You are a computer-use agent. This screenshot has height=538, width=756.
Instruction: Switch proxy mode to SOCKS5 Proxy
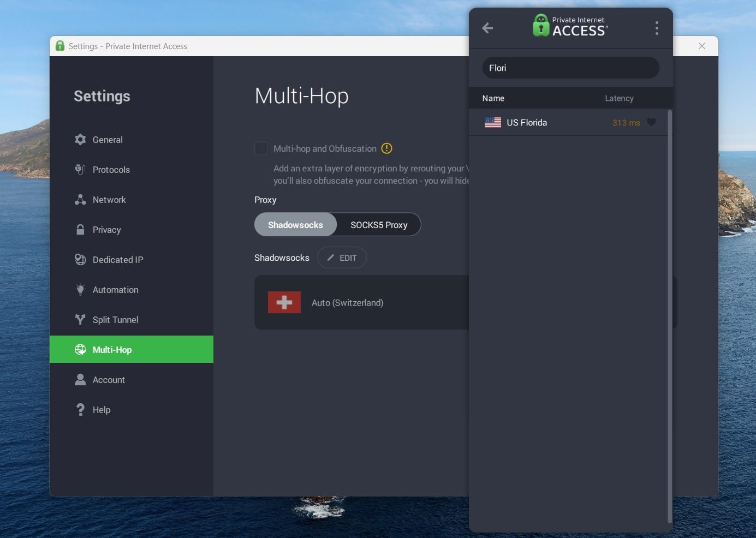(378, 224)
